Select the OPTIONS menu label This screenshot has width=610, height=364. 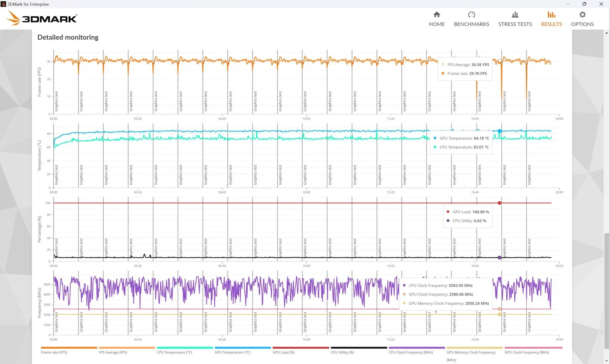click(x=582, y=24)
